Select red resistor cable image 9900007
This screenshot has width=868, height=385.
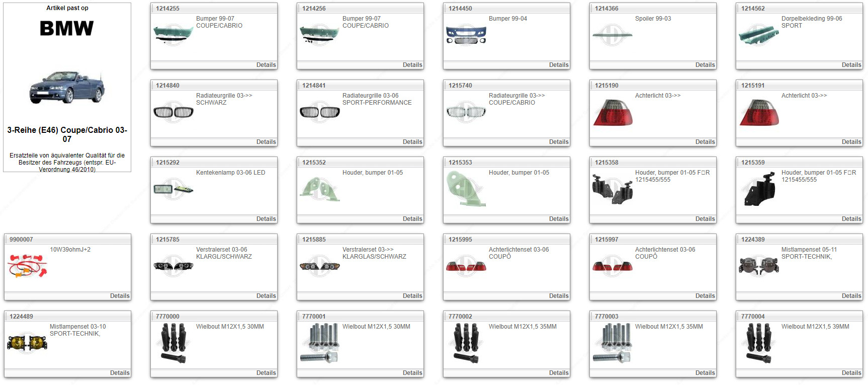(28, 266)
